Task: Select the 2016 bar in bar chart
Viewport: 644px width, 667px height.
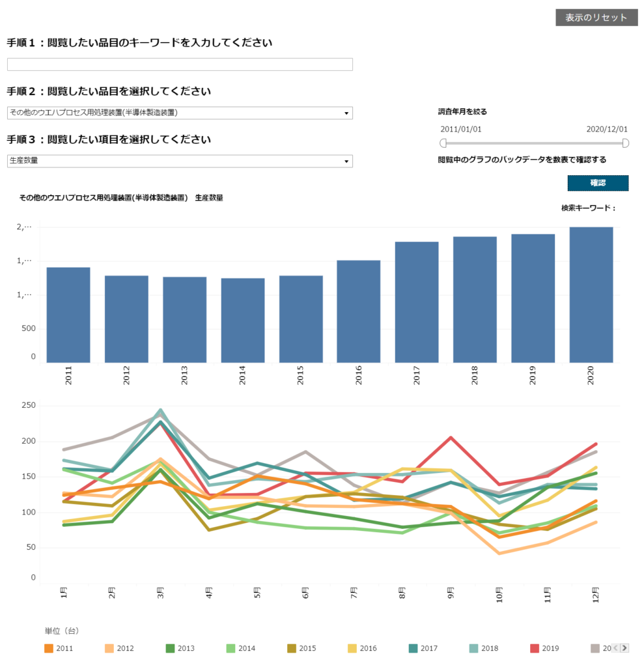Action: tap(359, 311)
